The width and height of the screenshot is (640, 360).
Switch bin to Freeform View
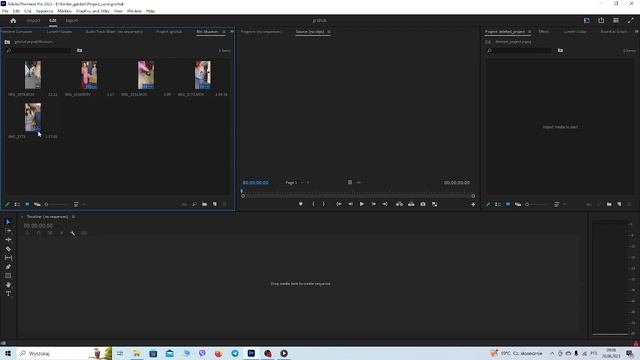pos(37,204)
